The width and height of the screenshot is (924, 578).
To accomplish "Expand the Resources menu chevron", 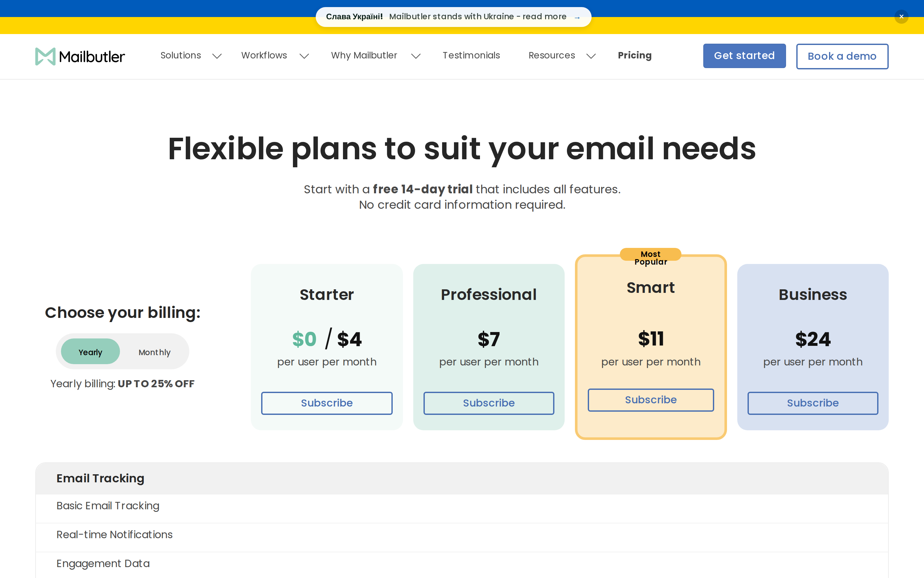I will (x=591, y=56).
